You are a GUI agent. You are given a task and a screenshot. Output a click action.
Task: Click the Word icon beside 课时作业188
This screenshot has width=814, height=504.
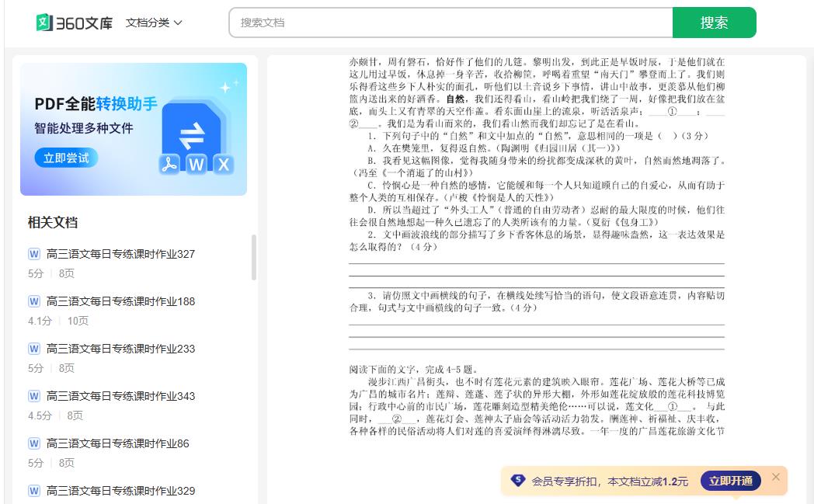tap(34, 301)
